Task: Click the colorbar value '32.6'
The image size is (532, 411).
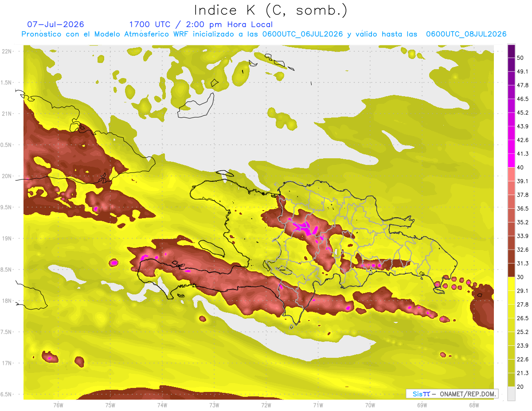Action: 522,250
